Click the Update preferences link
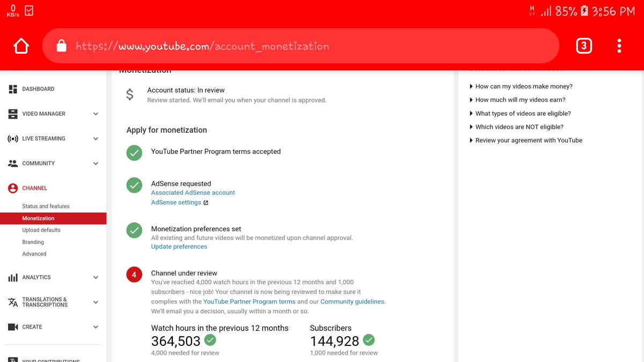 [179, 247]
